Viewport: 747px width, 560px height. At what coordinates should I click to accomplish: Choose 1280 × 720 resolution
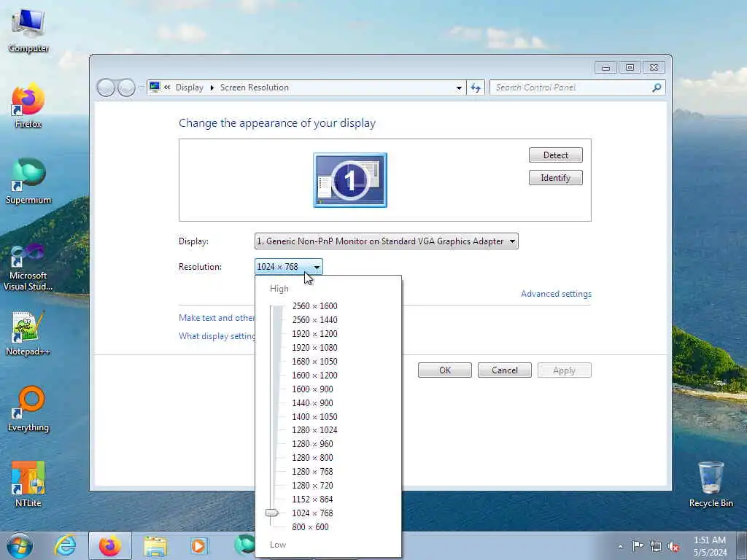click(x=312, y=485)
